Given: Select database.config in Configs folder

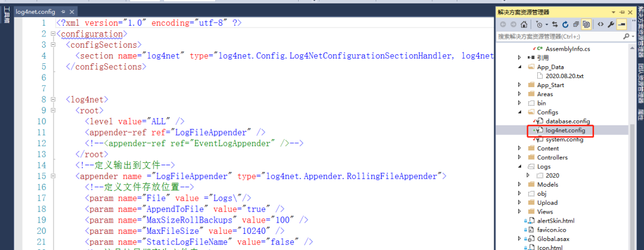Looking at the screenshot, I should [568, 121].
